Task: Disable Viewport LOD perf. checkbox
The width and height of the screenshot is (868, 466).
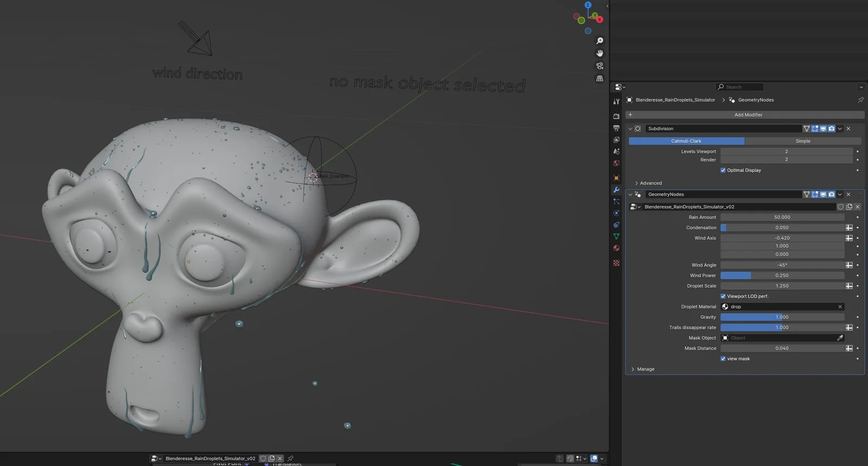Action: [x=723, y=296]
